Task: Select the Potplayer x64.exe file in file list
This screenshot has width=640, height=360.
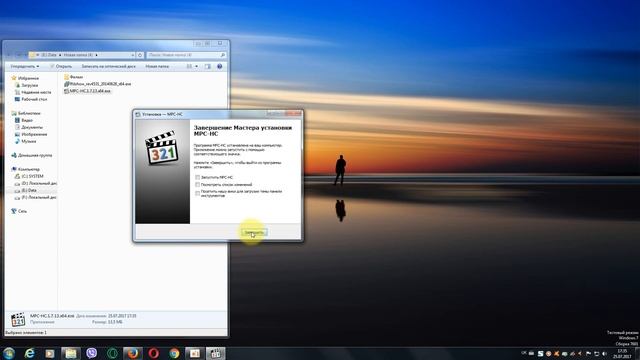Action: pyautogui.click(x=98, y=84)
